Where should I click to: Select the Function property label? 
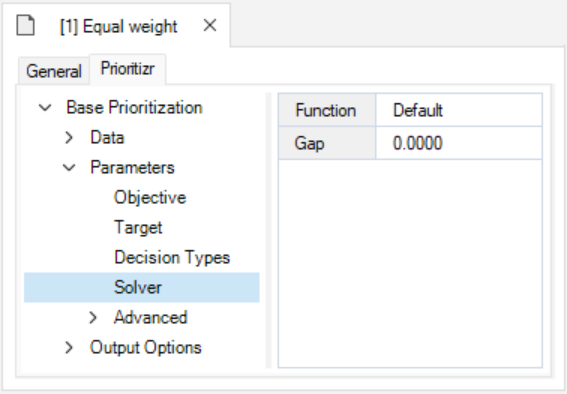pyautogui.click(x=327, y=110)
